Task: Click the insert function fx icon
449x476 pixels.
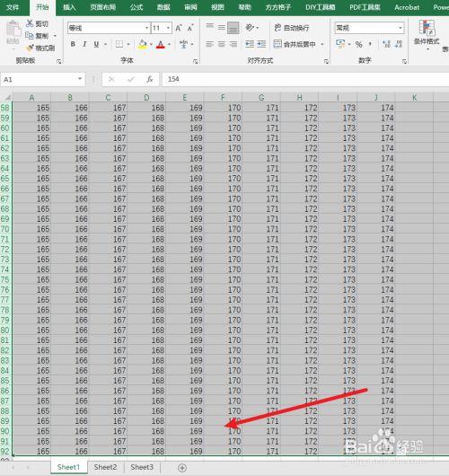Action: pyautogui.click(x=149, y=79)
